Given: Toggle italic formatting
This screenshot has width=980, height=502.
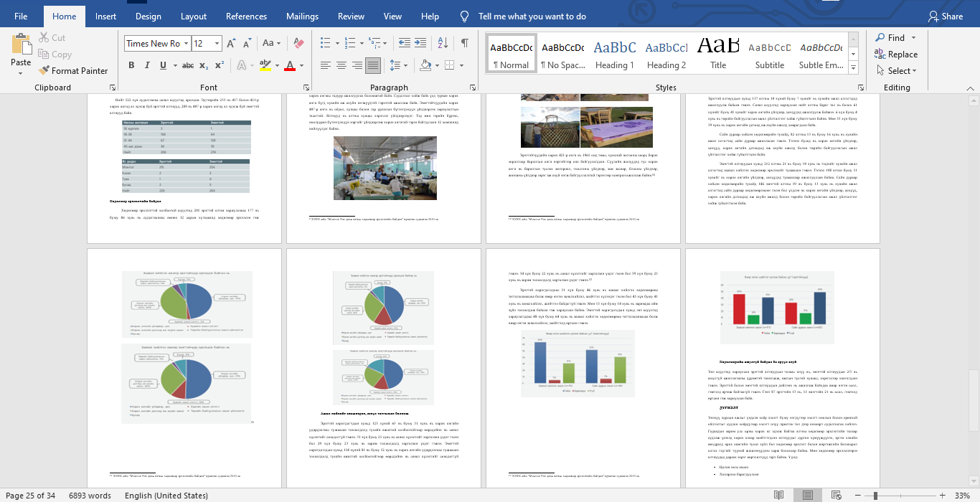Looking at the screenshot, I should (x=147, y=65).
